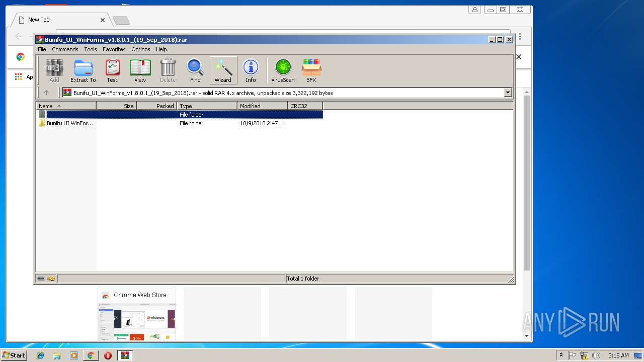
Task: Click Chrome profile user icon
Action: coord(474,10)
